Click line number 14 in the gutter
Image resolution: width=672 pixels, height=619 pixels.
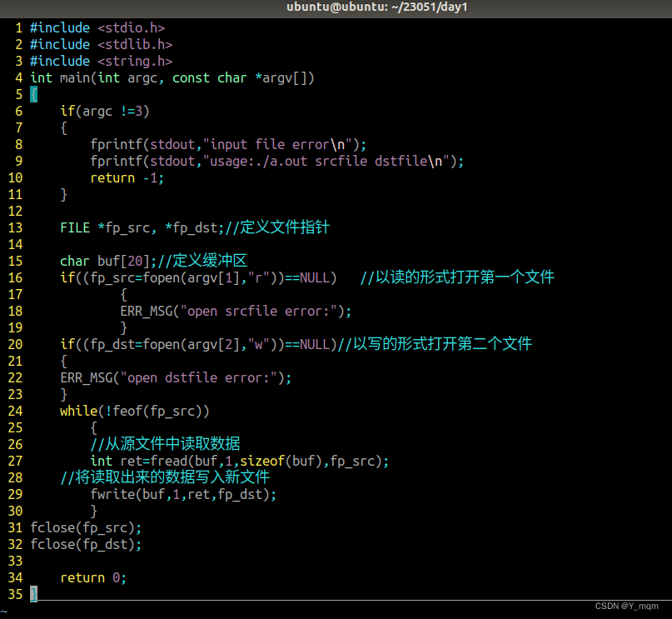coord(16,245)
